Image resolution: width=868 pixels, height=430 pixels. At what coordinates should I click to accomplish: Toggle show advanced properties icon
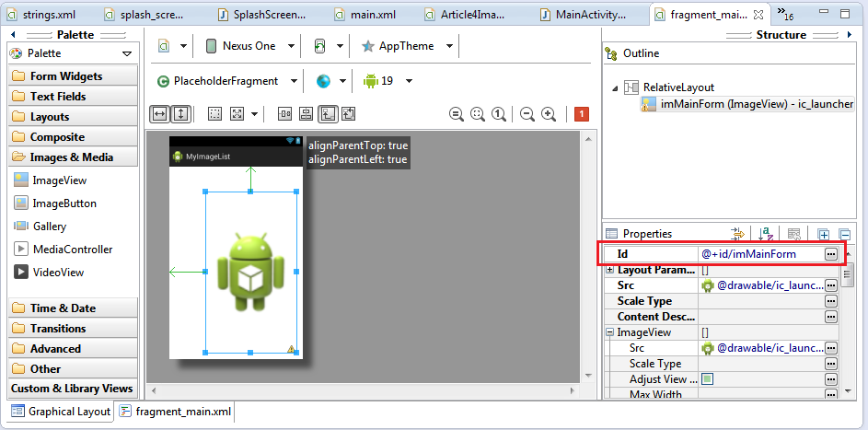click(x=738, y=234)
